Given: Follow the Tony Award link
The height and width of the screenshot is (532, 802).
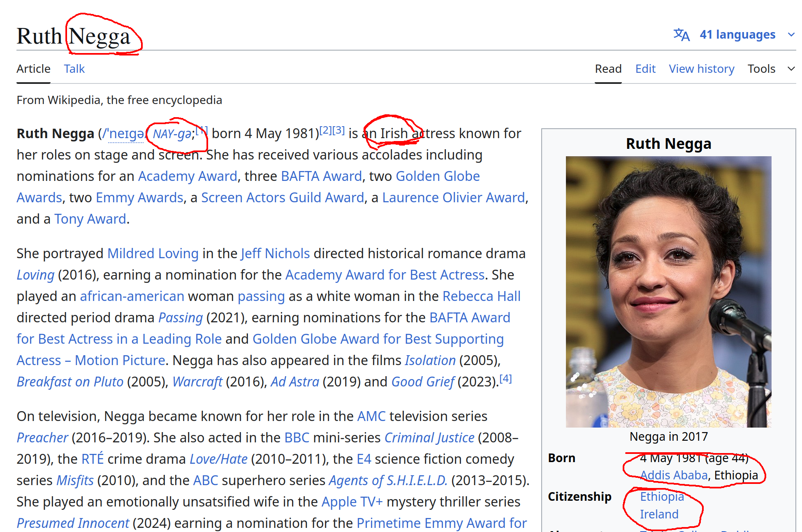Looking at the screenshot, I should pos(90,219).
